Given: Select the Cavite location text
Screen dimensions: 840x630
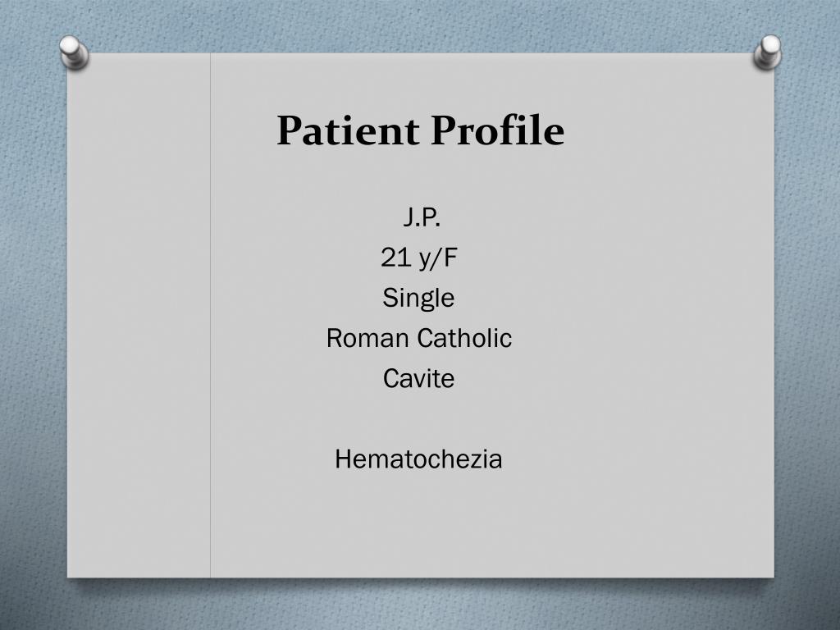Looking at the screenshot, I should point(419,378).
